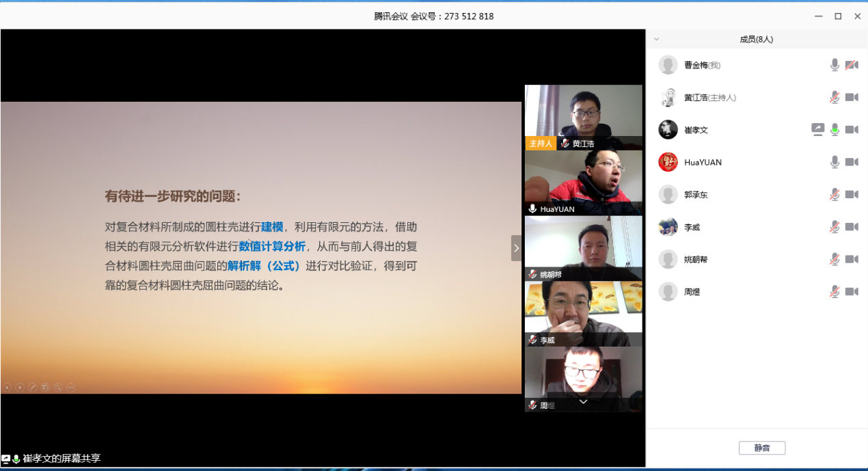
Task: Click the screen-share icon beside 崔孝文
Action: pyautogui.click(x=817, y=130)
